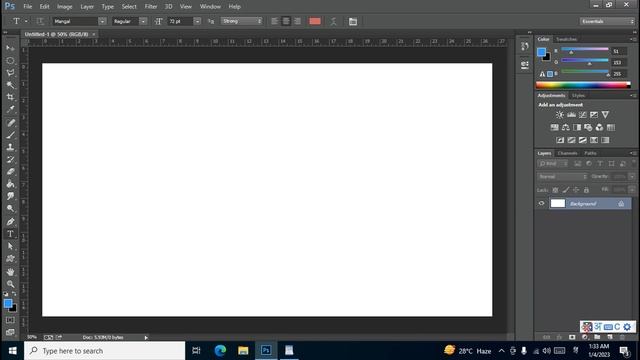Open the Mangal font family dropdown
The width and height of the screenshot is (640, 360).
click(x=102, y=21)
